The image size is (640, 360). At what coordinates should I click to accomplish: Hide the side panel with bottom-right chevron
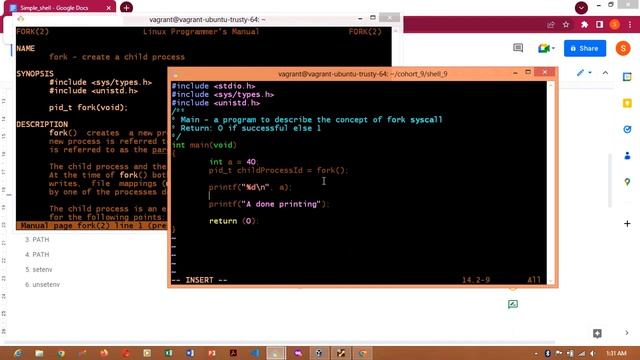[x=627, y=333]
